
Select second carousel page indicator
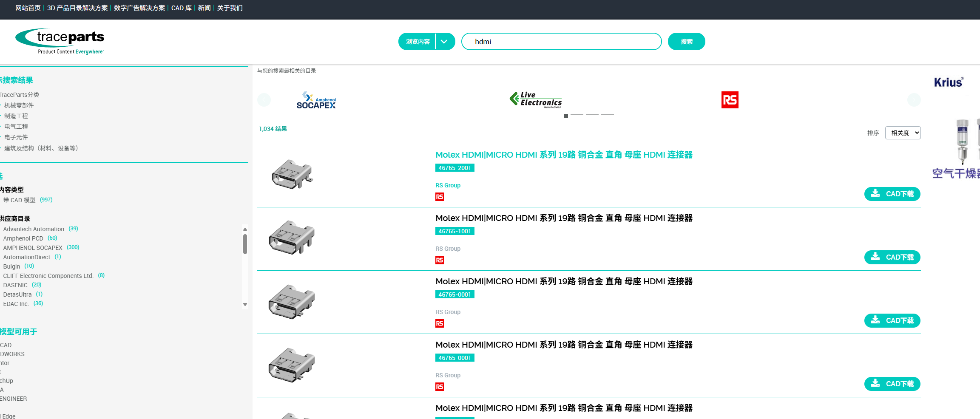[577, 115]
